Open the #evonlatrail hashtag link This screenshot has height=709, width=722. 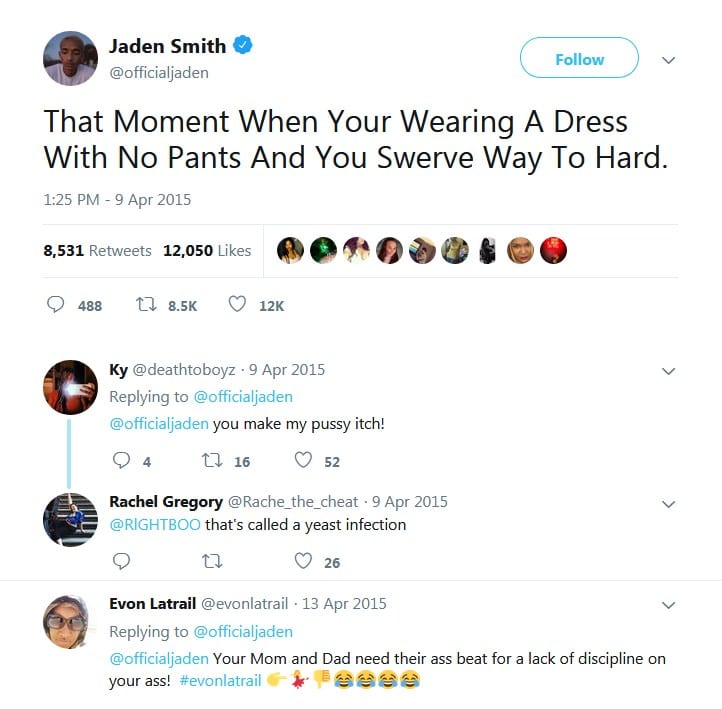pyautogui.click(x=221, y=680)
